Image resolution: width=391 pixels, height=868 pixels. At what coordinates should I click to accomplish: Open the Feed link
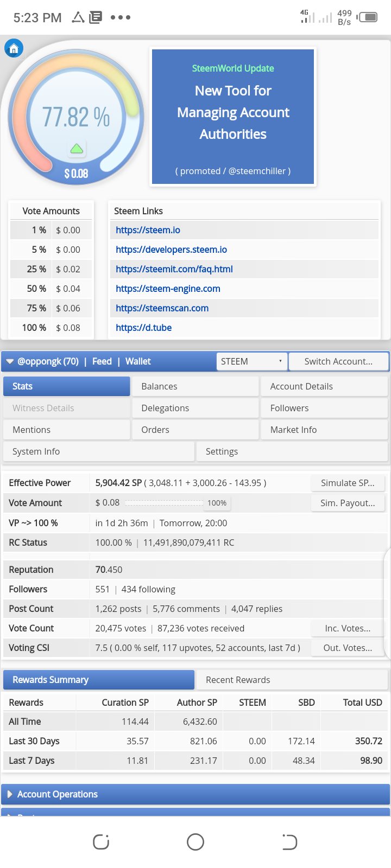pos(102,361)
